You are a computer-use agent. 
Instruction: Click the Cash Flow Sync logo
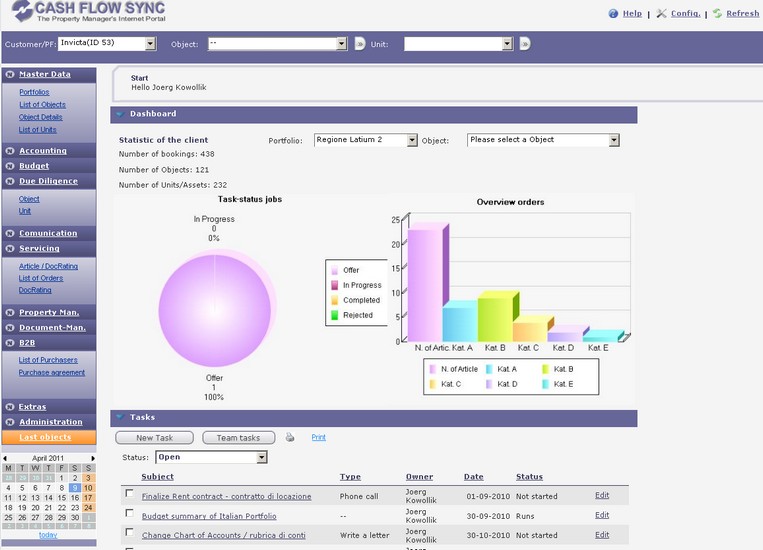(x=89, y=11)
